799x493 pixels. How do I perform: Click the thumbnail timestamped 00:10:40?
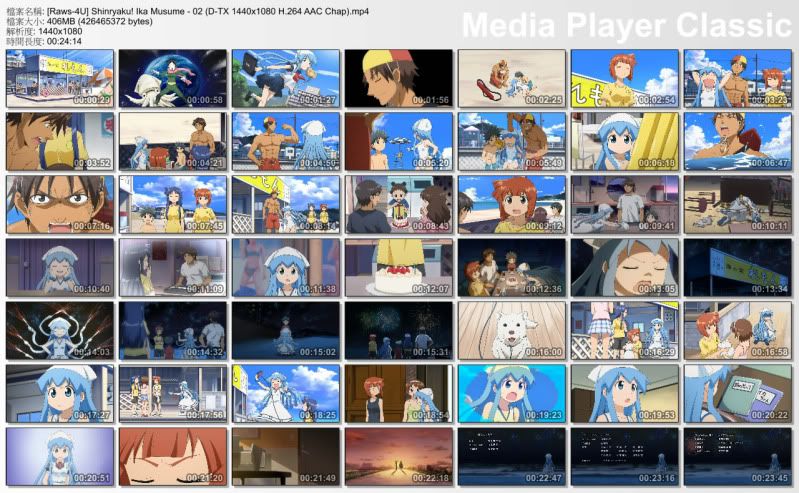[x=60, y=267]
